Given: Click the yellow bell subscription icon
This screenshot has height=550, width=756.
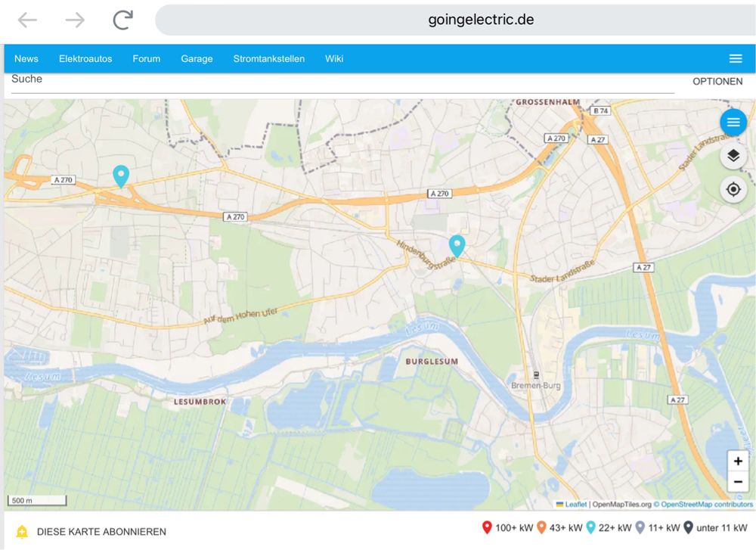Looking at the screenshot, I should [x=21, y=531].
